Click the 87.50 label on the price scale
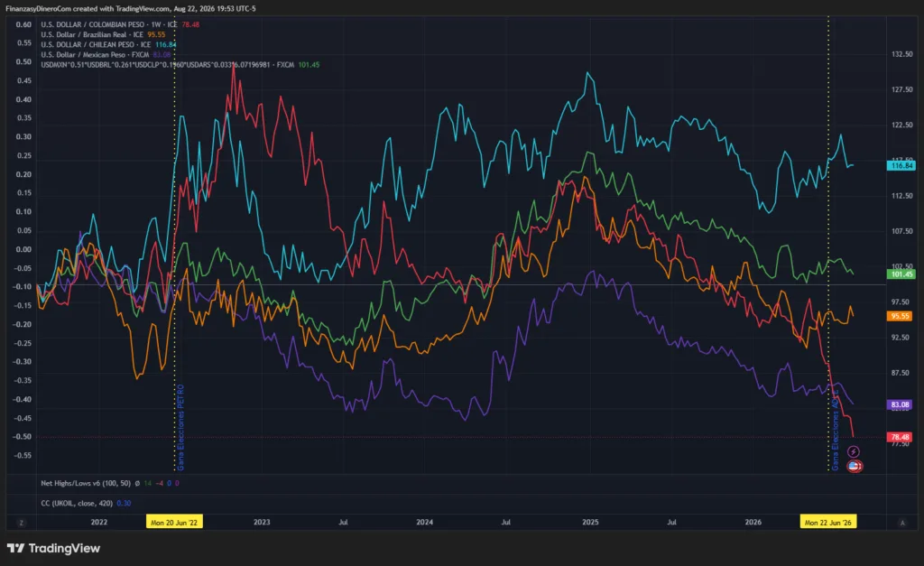 click(x=901, y=373)
